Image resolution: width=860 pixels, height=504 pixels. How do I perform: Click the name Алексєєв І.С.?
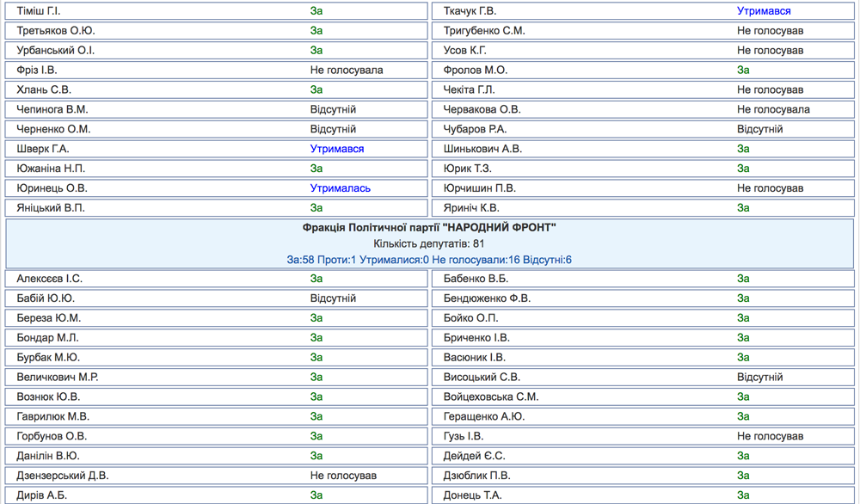[x=49, y=280]
